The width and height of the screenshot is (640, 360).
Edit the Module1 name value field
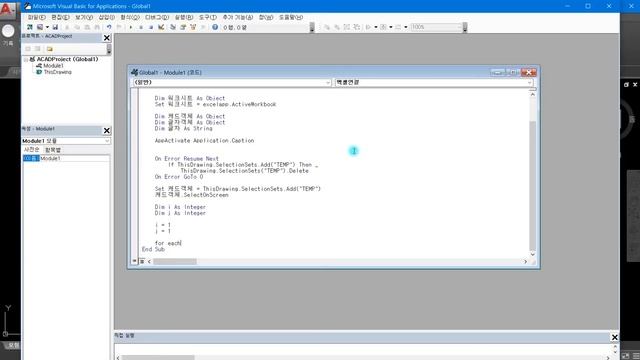pyautogui.click(x=74, y=158)
